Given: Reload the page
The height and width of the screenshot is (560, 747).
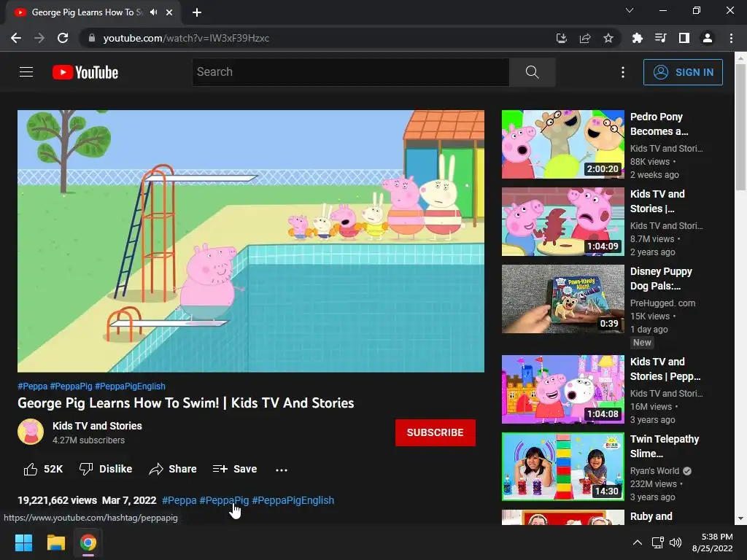Looking at the screenshot, I should (63, 38).
